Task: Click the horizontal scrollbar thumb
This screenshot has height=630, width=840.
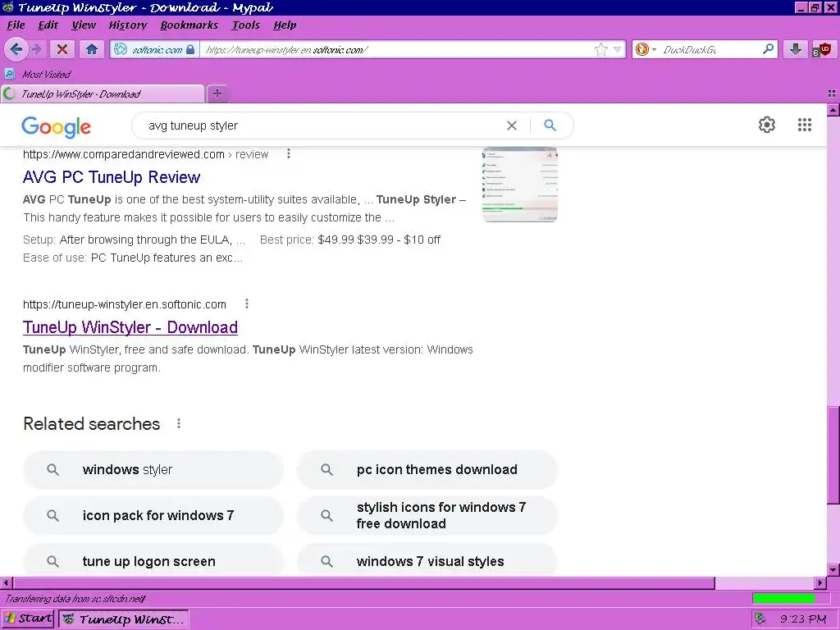Action: 363,582
